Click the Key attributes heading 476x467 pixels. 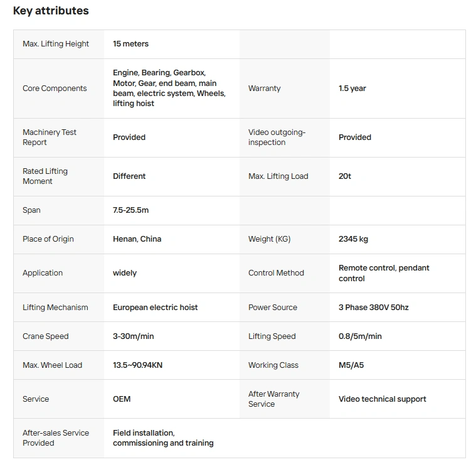click(x=51, y=11)
